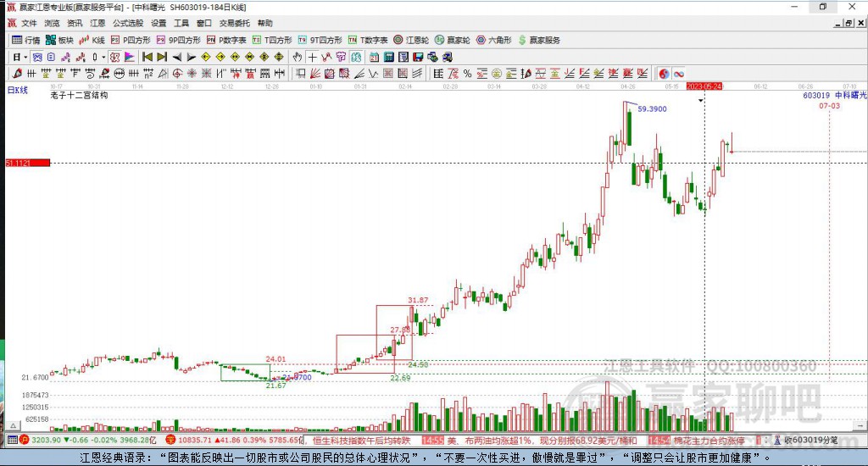The height and width of the screenshot is (466, 868).
Task: Open the 公式选股 menu
Action: pos(128,23)
